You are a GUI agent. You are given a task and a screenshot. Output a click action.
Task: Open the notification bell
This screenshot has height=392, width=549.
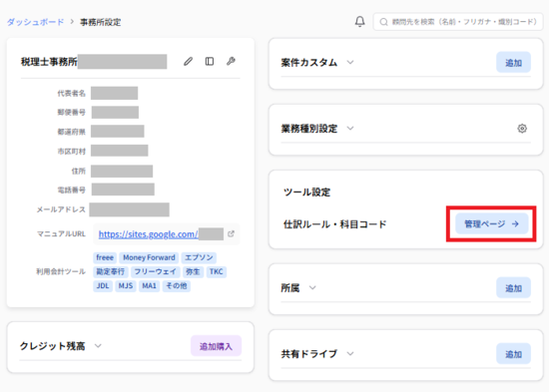(x=359, y=22)
